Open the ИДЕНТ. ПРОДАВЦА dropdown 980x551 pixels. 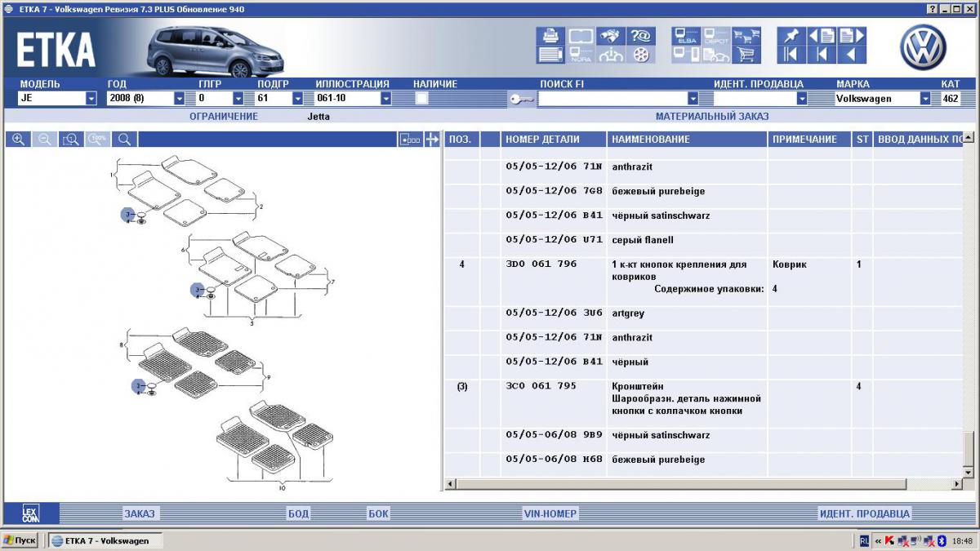pos(802,99)
